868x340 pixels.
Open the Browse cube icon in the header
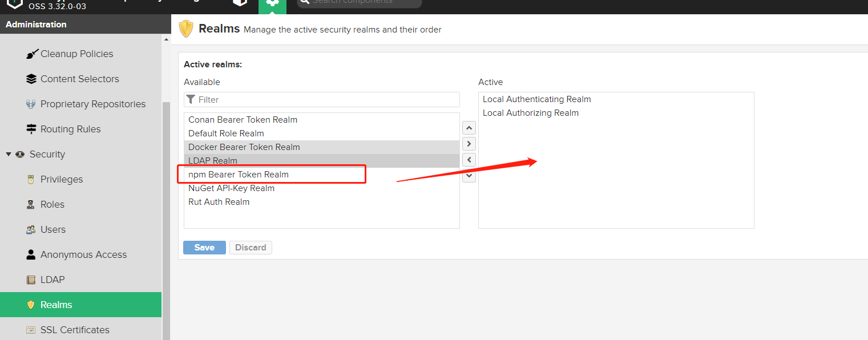(x=240, y=3)
